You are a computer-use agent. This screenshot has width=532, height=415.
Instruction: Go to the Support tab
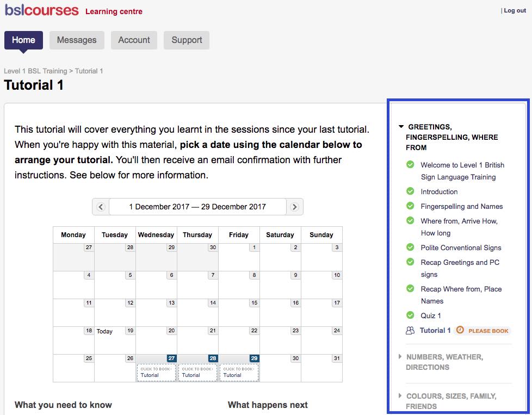click(187, 40)
